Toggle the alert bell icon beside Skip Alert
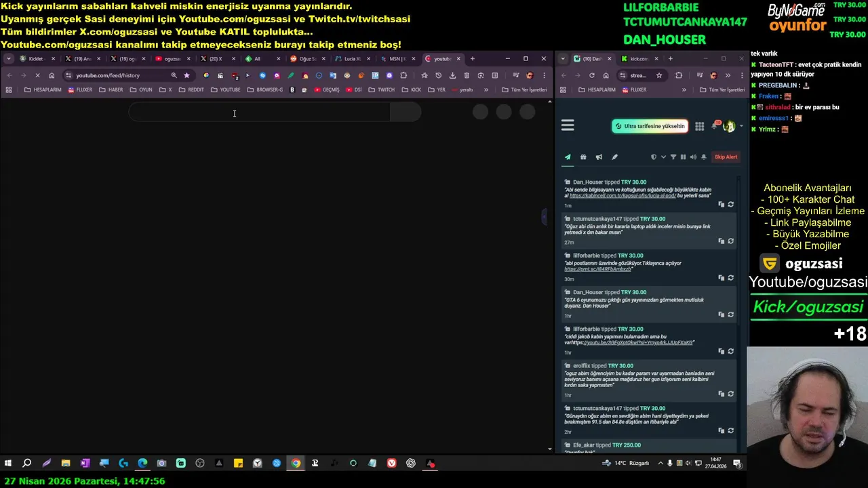Viewport: 868px width, 488px height. 703,157
